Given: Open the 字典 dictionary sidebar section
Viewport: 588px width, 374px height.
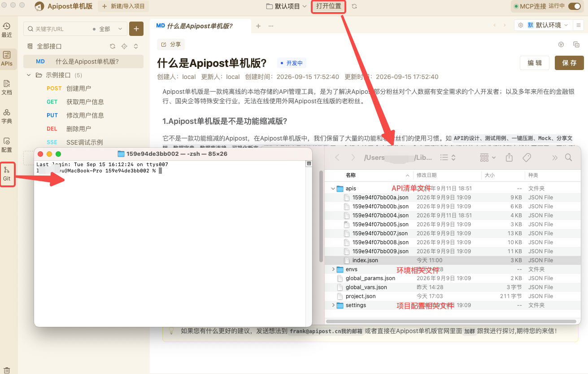Looking at the screenshot, I should coord(7,116).
